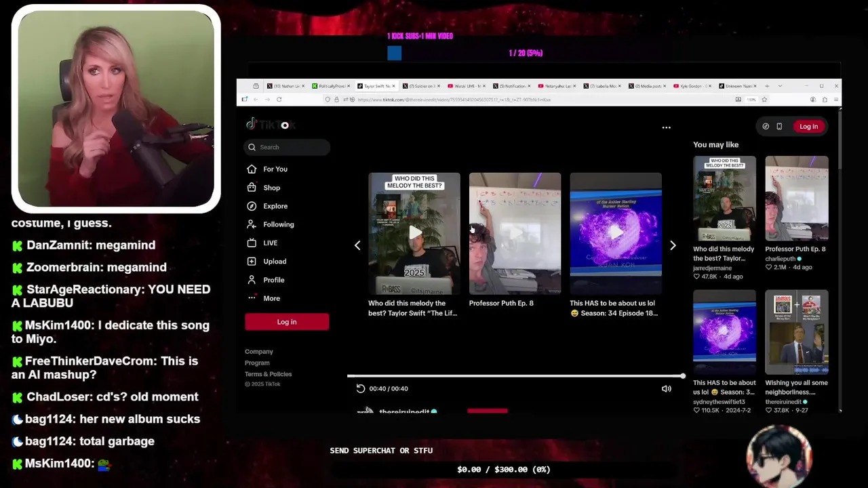Viewport: 868px width, 488px height.
Task: Click the Search field in TikTok sidebar
Action: point(287,147)
